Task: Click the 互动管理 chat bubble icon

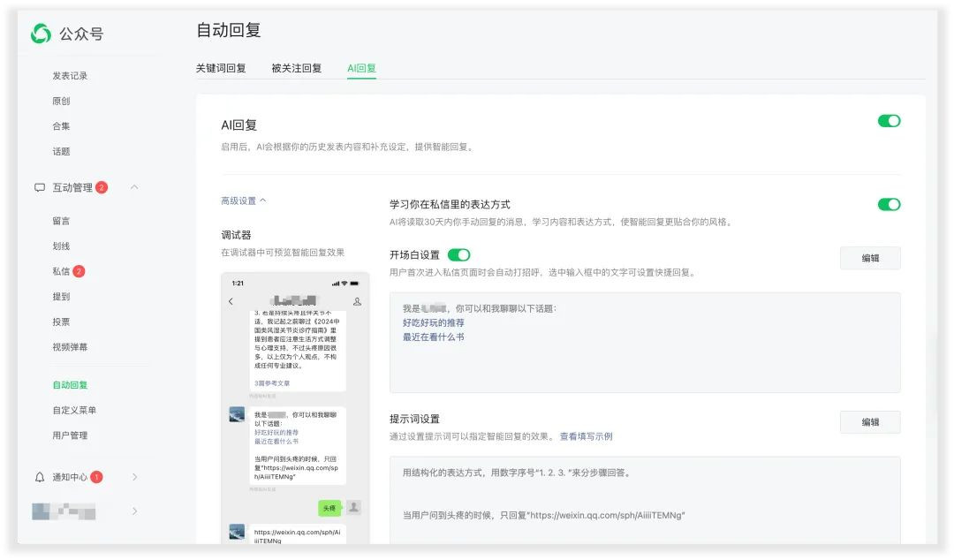Action: 40,187
